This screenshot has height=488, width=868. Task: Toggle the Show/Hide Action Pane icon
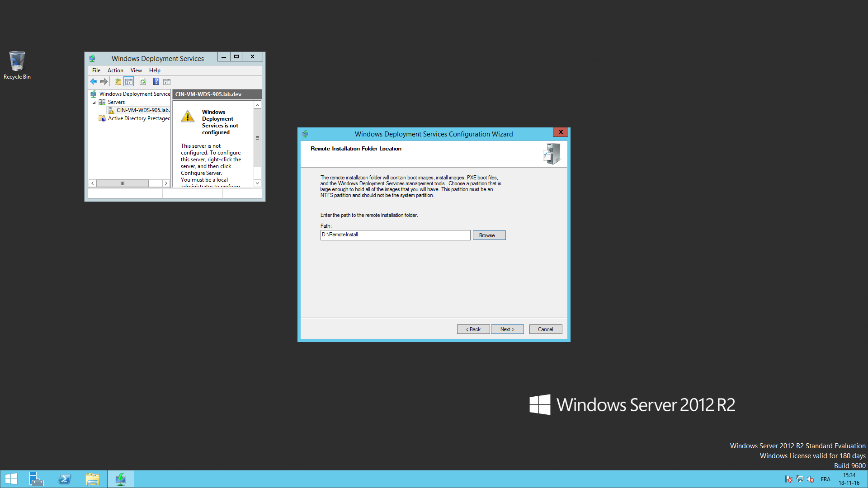pyautogui.click(x=167, y=82)
